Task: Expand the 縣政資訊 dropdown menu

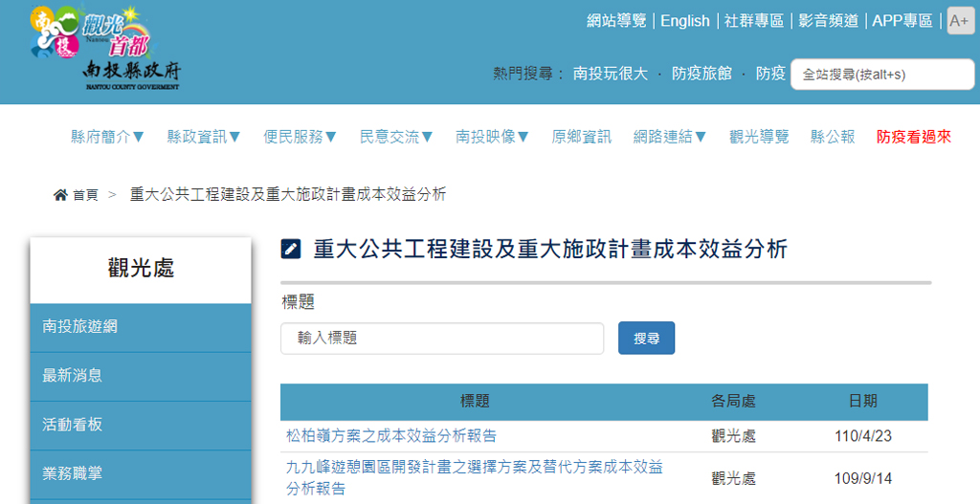Action: [x=204, y=137]
